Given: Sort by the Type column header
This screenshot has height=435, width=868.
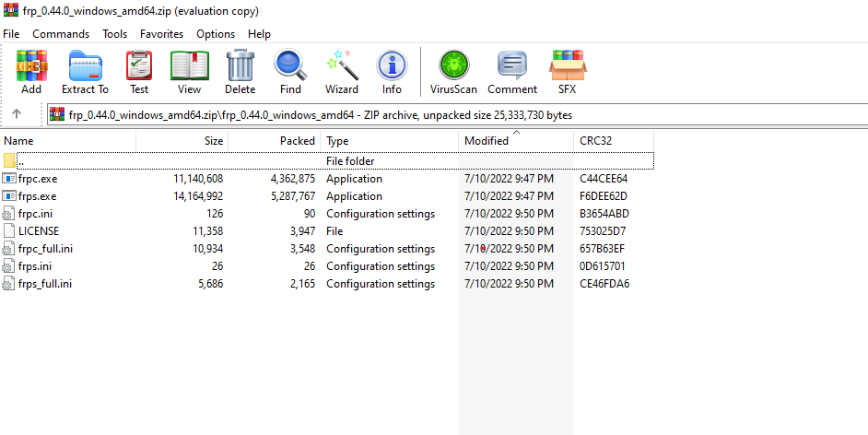Looking at the screenshot, I should [390, 141].
